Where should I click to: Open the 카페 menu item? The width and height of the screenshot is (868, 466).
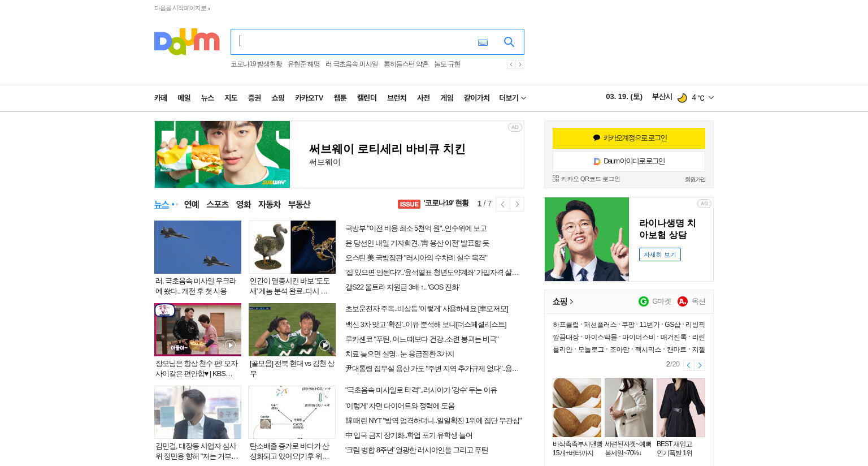tap(160, 98)
